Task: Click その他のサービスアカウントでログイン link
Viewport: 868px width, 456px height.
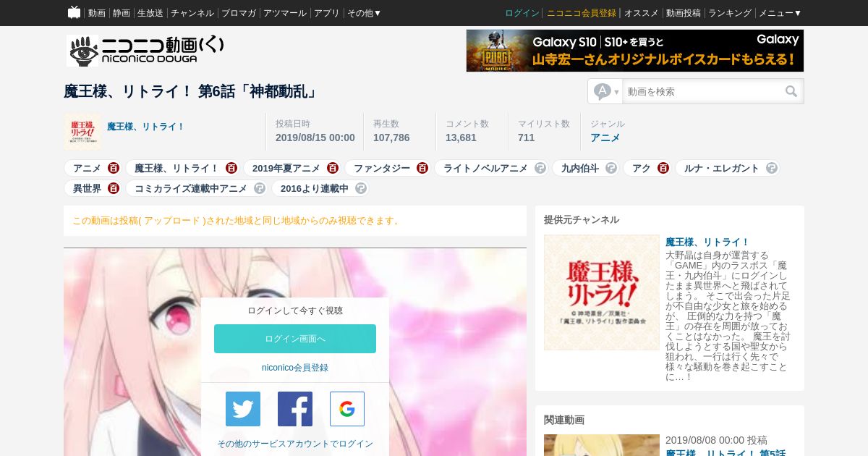Action: (295, 444)
